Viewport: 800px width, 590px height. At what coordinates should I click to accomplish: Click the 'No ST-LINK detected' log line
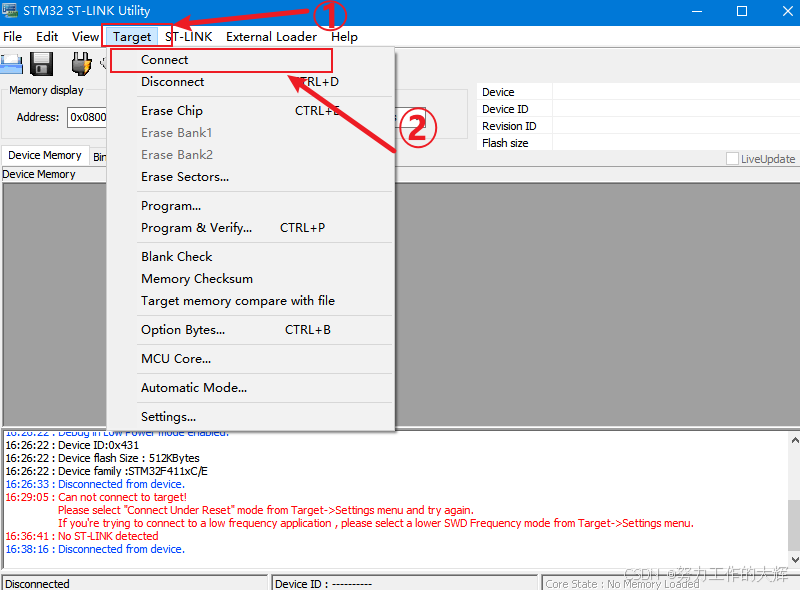click(x=82, y=536)
